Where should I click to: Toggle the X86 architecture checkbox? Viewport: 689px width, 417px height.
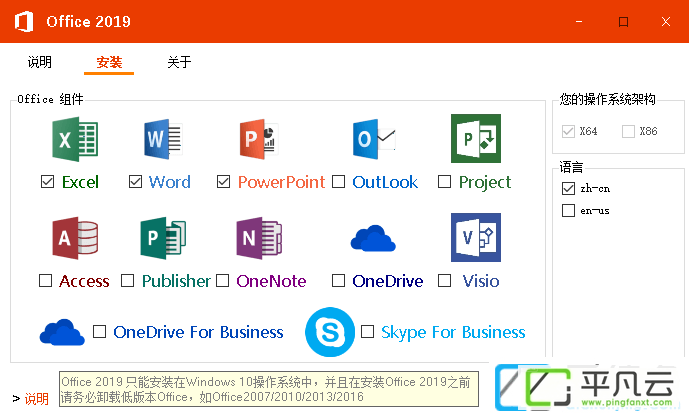point(628,131)
